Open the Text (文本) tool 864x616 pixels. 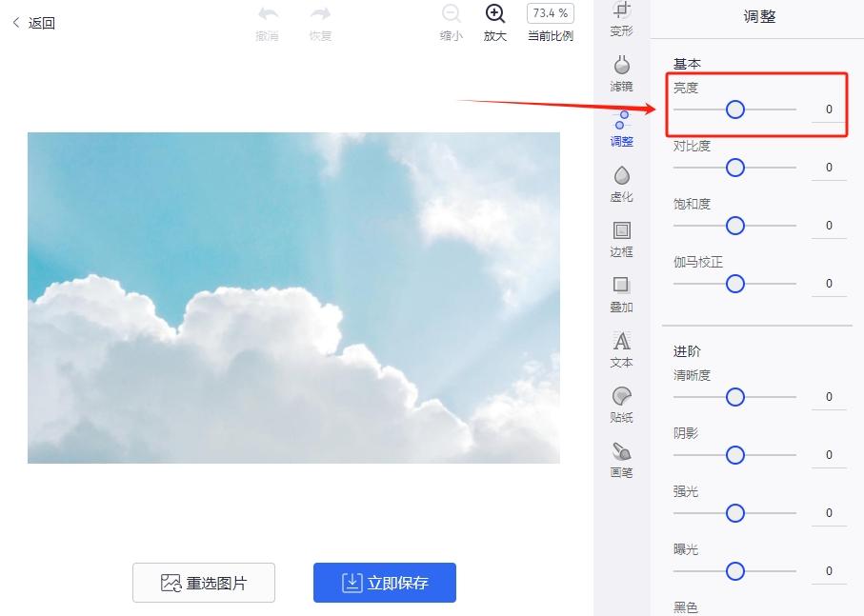coord(621,351)
